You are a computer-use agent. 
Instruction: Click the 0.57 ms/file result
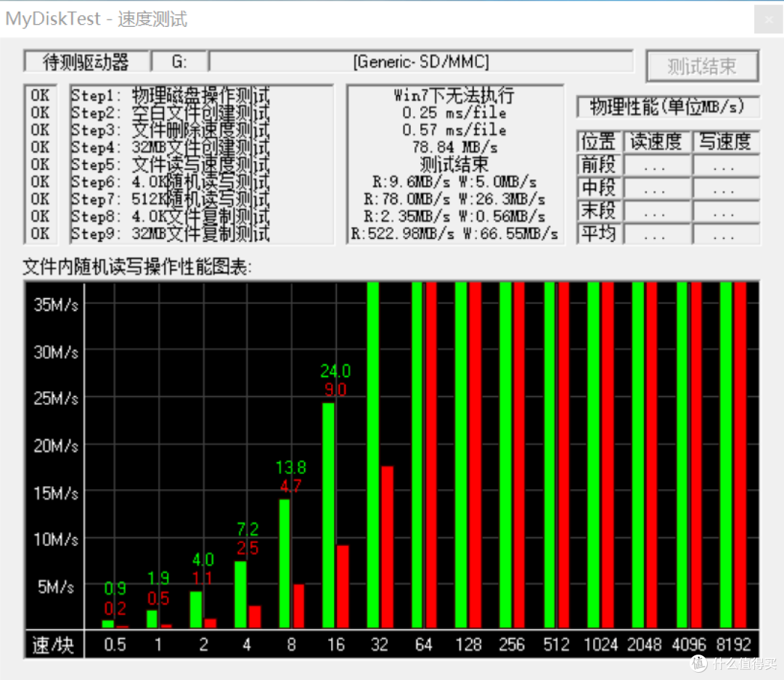(x=454, y=129)
